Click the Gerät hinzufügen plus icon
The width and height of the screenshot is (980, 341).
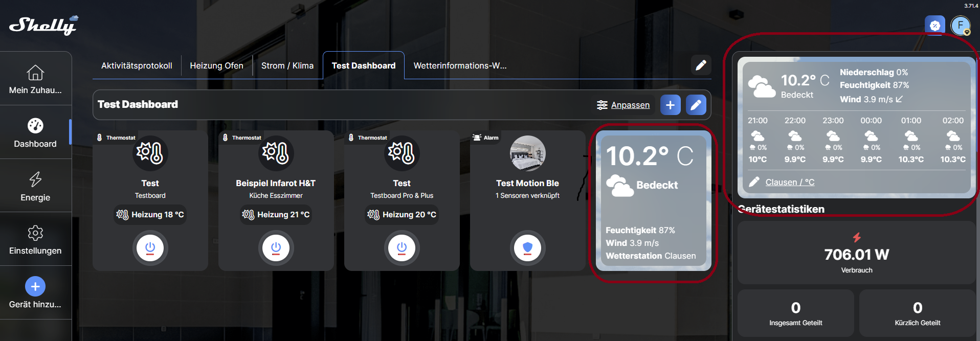click(x=35, y=286)
